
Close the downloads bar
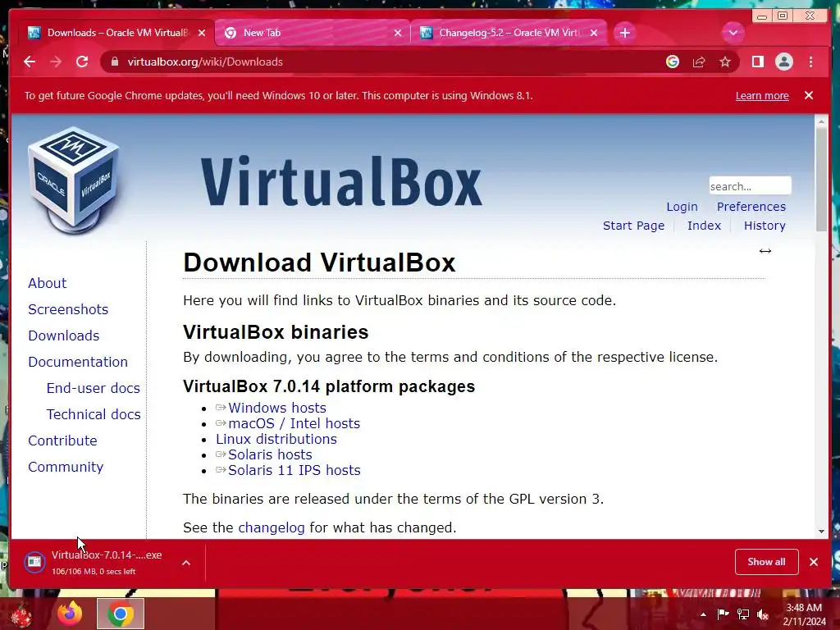[x=814, y=562]
